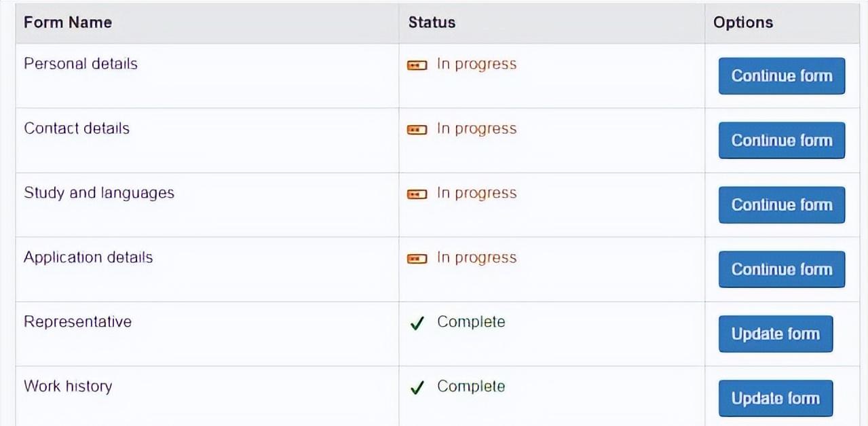Screen dimensions: 868x426
Task: Click the Work history form name
Action: coord(68,387)
